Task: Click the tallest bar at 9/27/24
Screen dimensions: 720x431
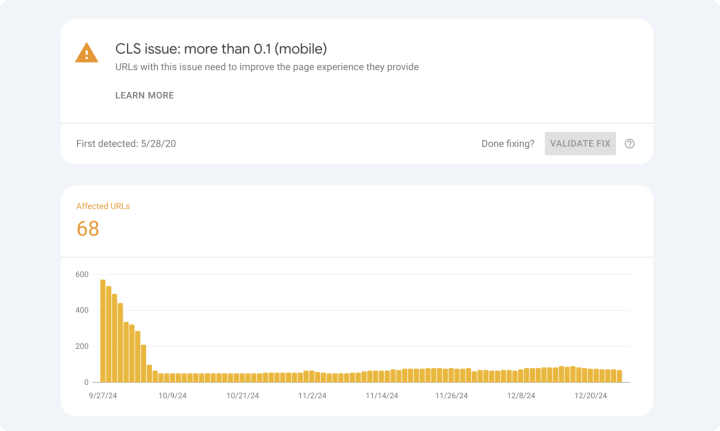Action: tap(103, 331)
